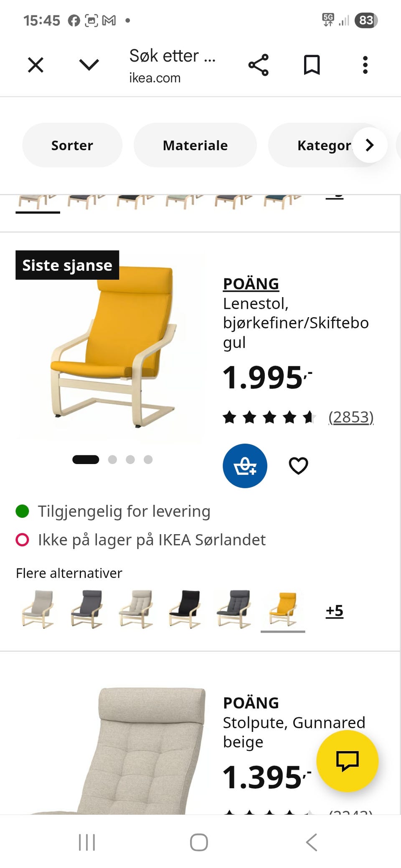This screenshot has width=401, height=868.
Task: Add yellow POÄNG chair to shopping basket
Action: coord(245,466)
